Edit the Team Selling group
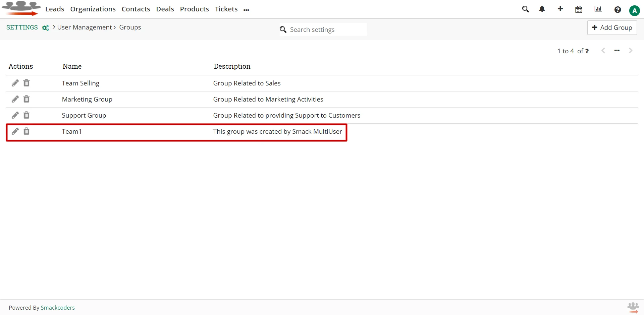 pyautogui.click(x=15, y=83)
